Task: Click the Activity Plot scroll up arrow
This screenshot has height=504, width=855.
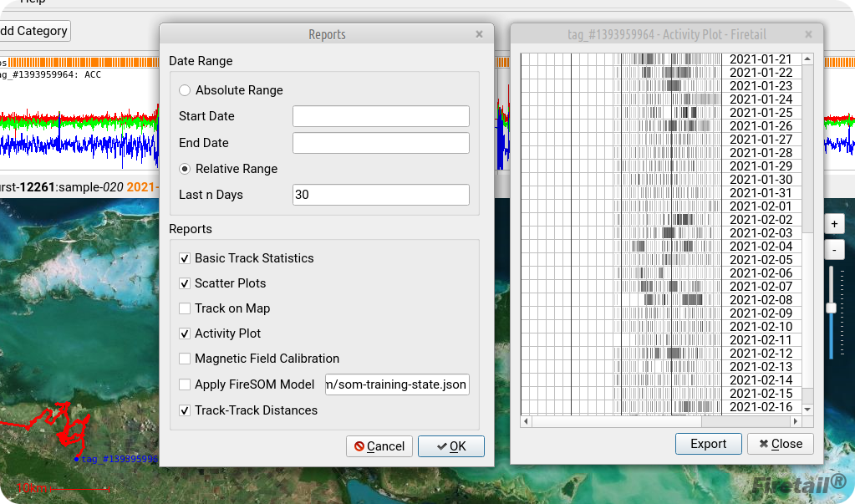Action: 807,59
